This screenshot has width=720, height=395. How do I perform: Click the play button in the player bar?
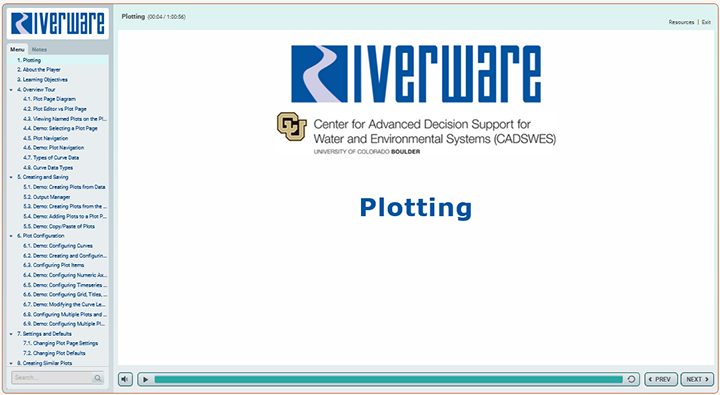[x=146, y=379]
